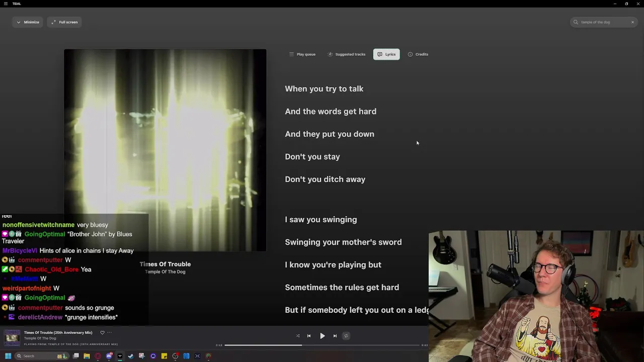
Task: Open track options three-dot menu
Action: (109, 332)
